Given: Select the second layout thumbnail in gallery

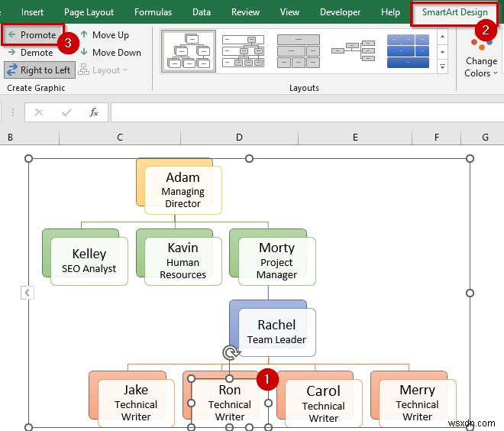Looking at the screenshot, I should pos(244,51).
